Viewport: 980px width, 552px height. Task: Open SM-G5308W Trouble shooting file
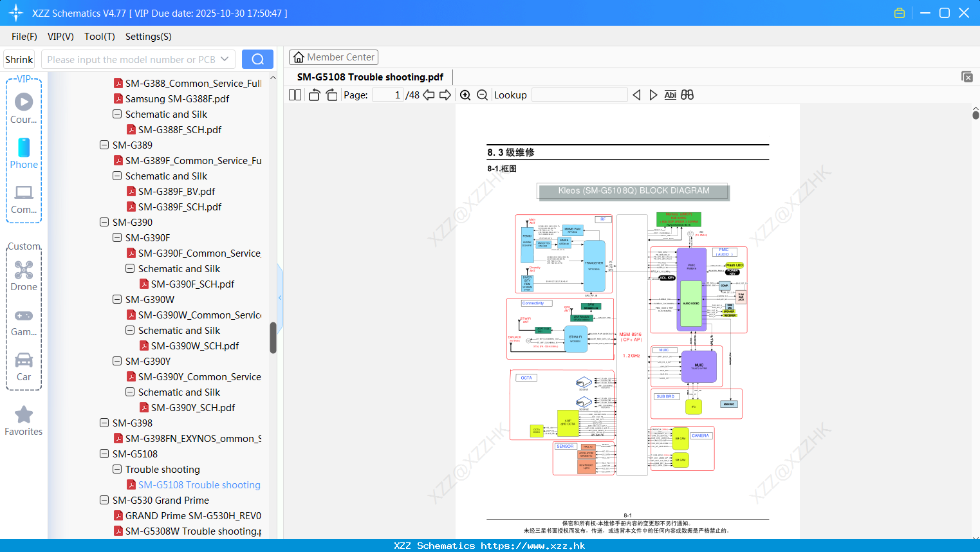pyautogui.click(x=193, y=531)
